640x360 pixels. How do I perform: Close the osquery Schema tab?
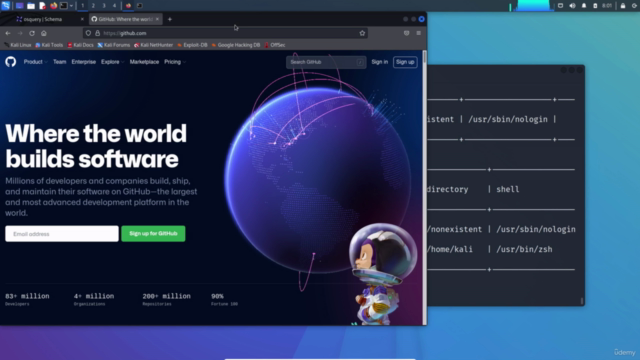click(82, 19)
